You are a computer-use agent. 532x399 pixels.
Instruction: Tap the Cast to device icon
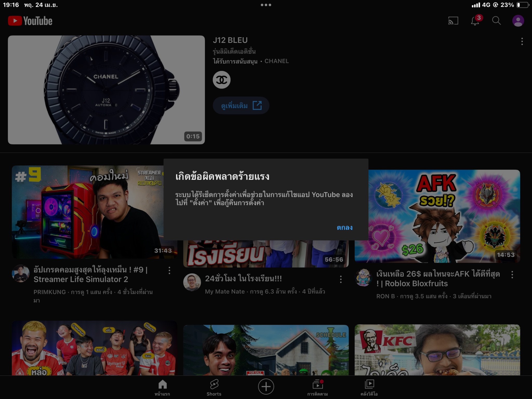[453, 21]
